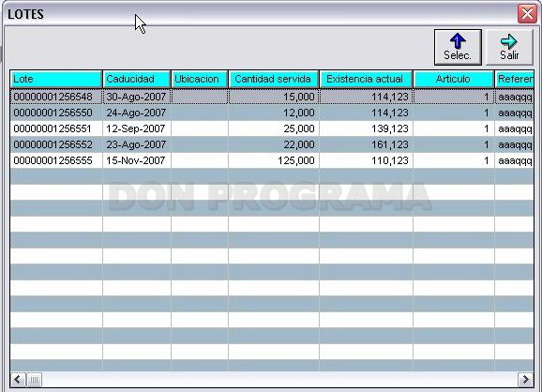The height and width of the screenshot is (392, 542).
Task: Close the LOTES window
Action: pyautogui.click(x=527, y=14)
